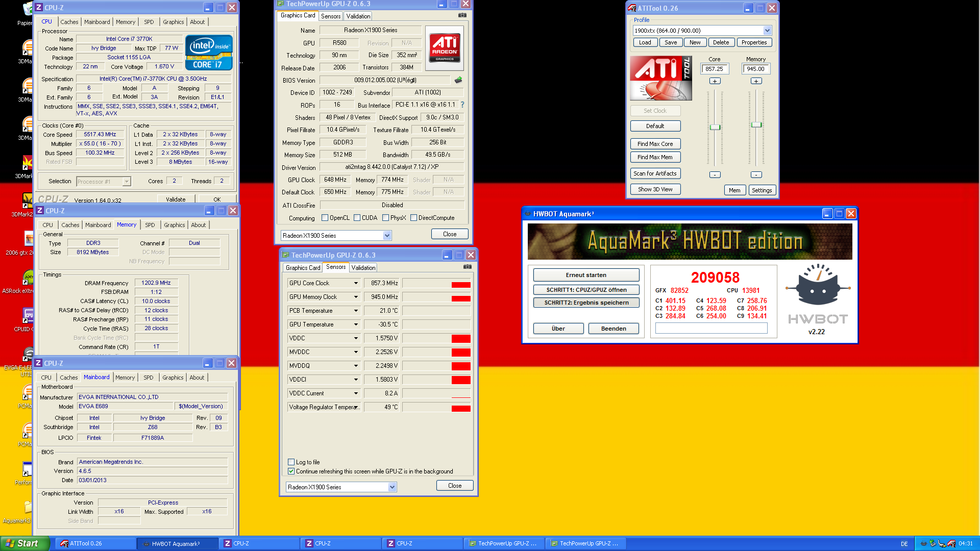Click the GPU-Z BIOS save chip icon
980x551 pixels.
(x=458, y=80)
